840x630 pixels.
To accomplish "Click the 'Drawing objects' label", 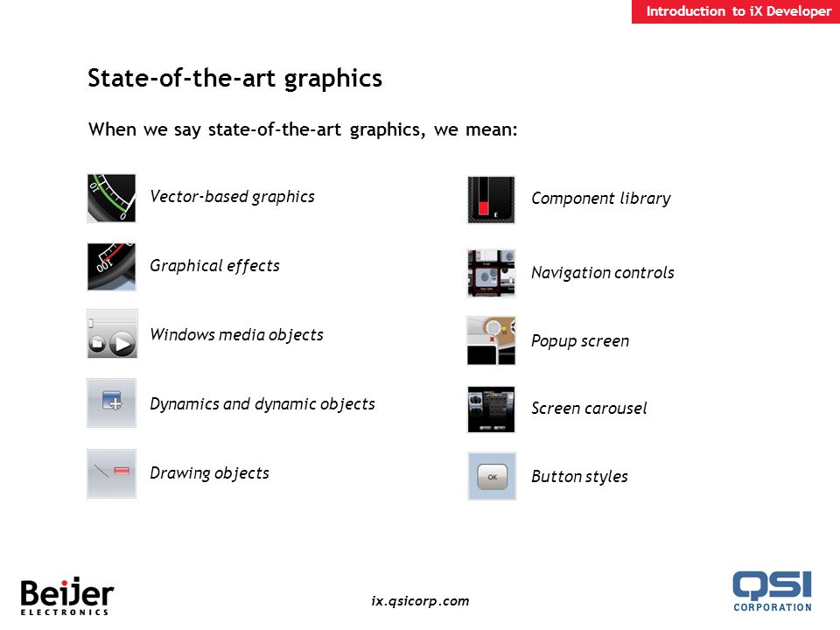I will 209,473.
